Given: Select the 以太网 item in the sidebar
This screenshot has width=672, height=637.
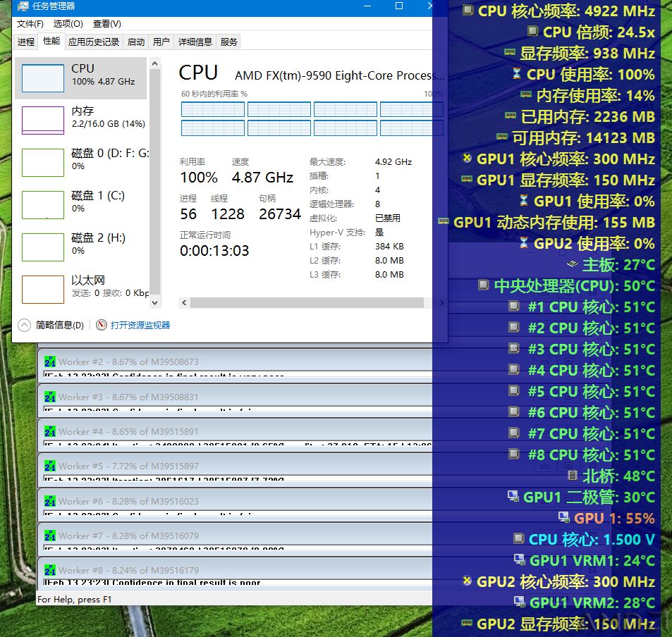Looking at the screenshot, I should pos(81,289).
